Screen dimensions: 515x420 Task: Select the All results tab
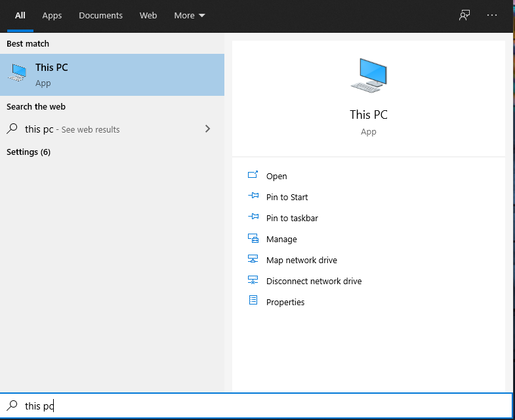(x=20, y=16)
